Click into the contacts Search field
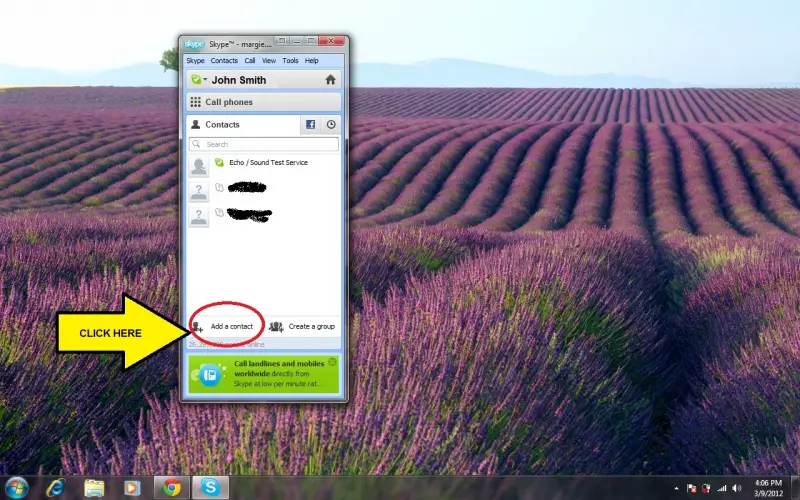Viewport: 800px width, 500px height. [263, 144]
